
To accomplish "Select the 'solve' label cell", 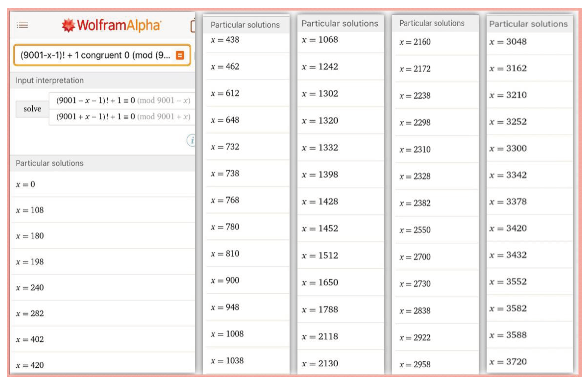I will coord(32,109).
